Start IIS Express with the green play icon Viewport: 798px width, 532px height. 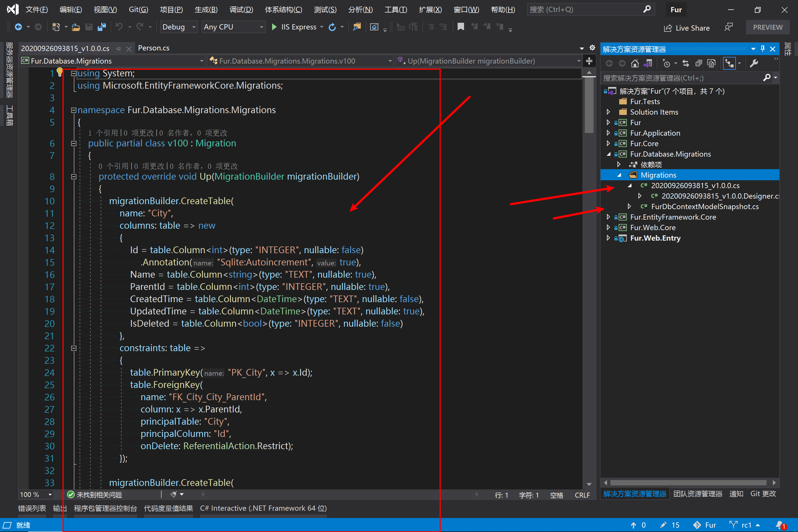click(274, 27)
